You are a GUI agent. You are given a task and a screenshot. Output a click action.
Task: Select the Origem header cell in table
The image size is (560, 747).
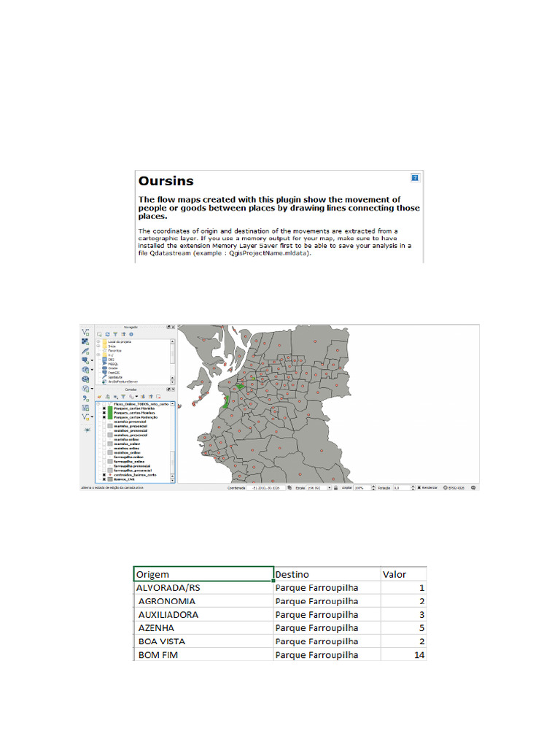[203, 574]
